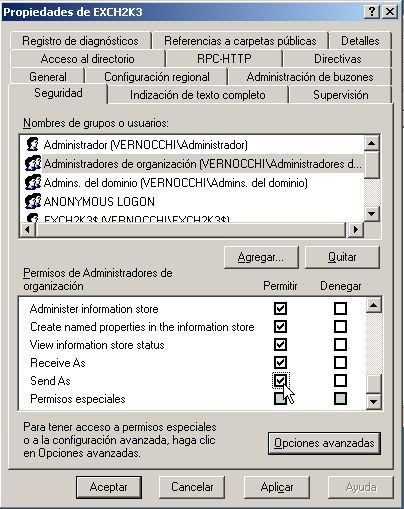Click down arrow of users list scrollbar

[x=372, y=213]
